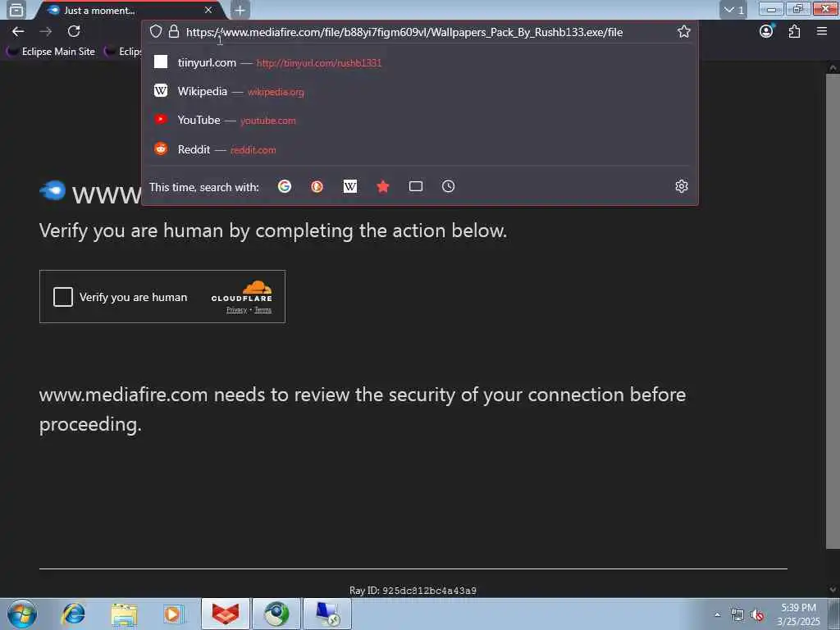Open Windows Media Player on taskbar
Image resolution: width=840 pixels, height=630 pixels.
click(174, 614)
